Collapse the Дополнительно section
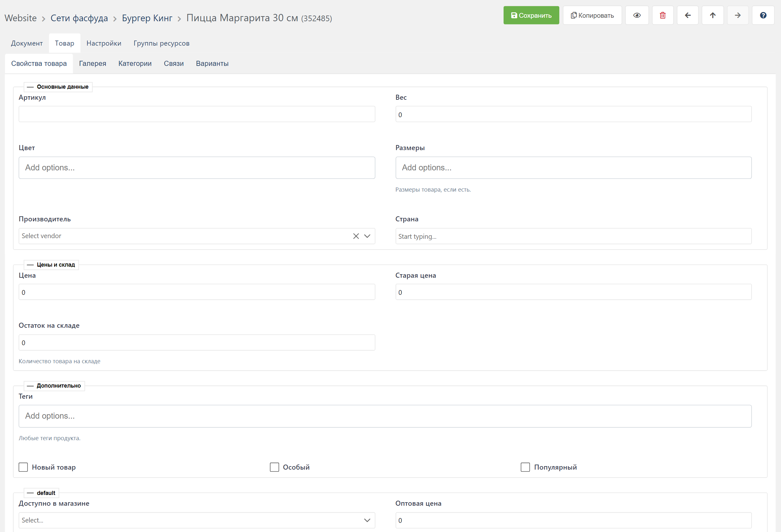Screen dimensions: 781x532 click(30, 386)
